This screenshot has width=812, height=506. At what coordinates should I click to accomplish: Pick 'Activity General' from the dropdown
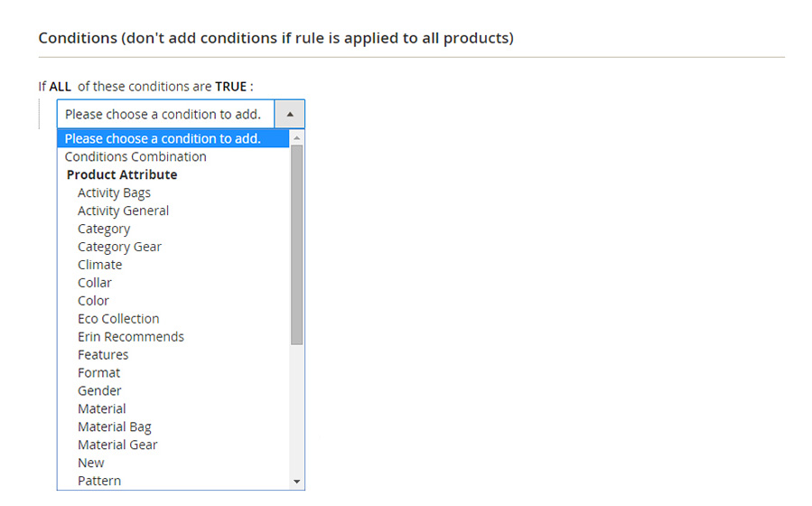pos(123,211)
